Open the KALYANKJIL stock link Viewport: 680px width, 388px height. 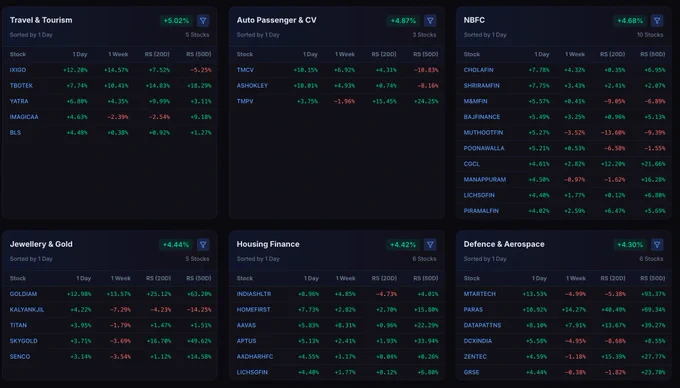[x=27, y=310]
